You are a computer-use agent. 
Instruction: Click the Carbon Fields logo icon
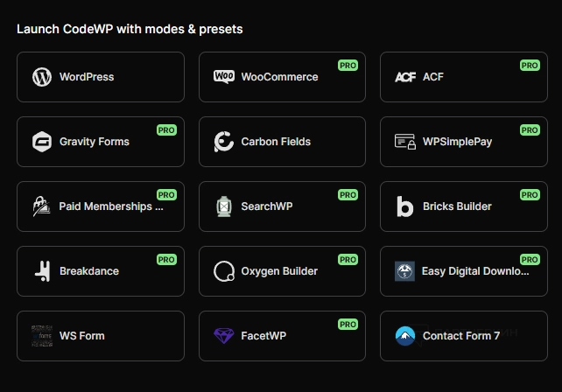point(224,142)
